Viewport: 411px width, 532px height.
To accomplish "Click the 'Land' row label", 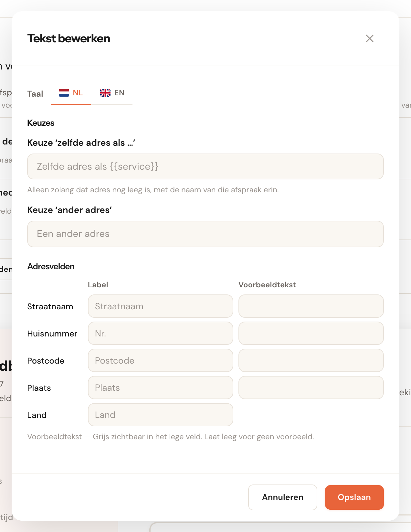I will coord(37,415).
